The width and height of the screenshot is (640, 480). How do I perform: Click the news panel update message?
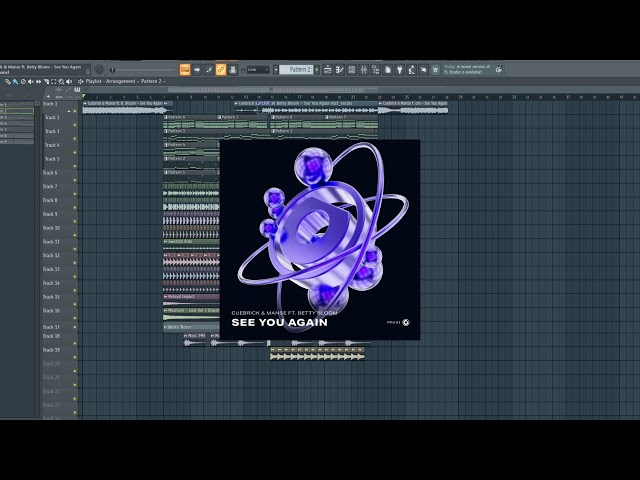click(x=467, y=69)
